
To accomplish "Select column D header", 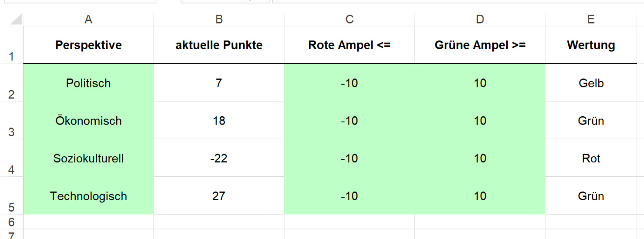I will click(x=480, y=19).
